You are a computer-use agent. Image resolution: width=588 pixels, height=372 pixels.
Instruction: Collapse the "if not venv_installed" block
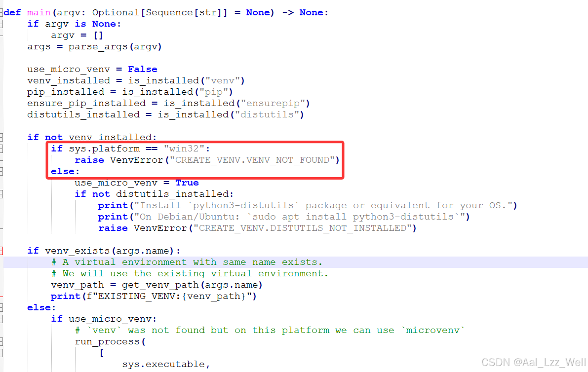pos(2,137)
